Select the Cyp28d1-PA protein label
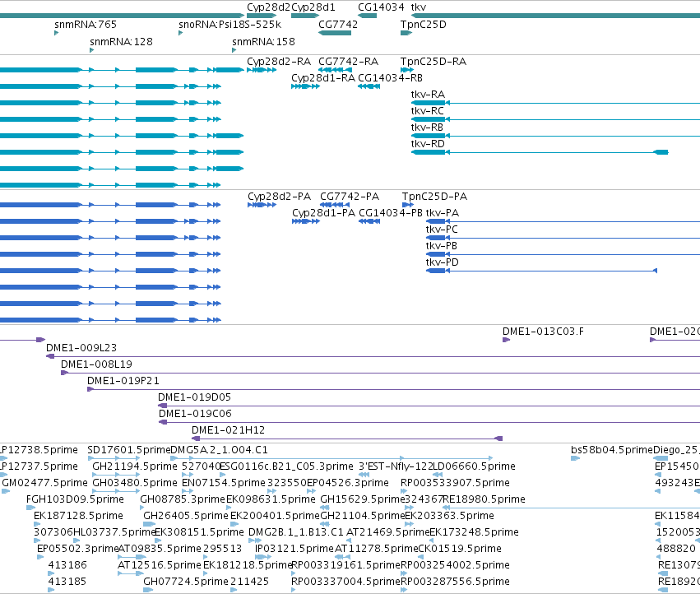 pyautogui.click(x=323, y=213)
